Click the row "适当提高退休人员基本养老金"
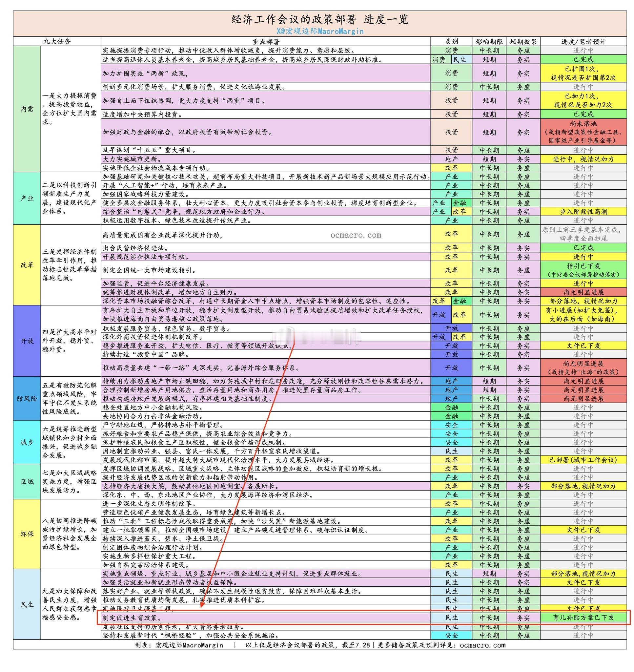 tap(266, 59)
